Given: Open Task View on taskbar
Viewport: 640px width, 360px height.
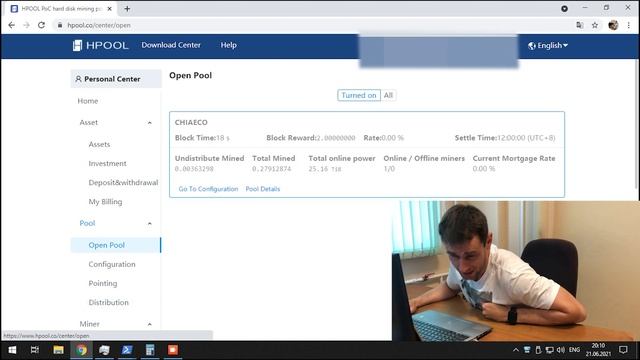Looking at the screenshot, I should pos(35,350).
